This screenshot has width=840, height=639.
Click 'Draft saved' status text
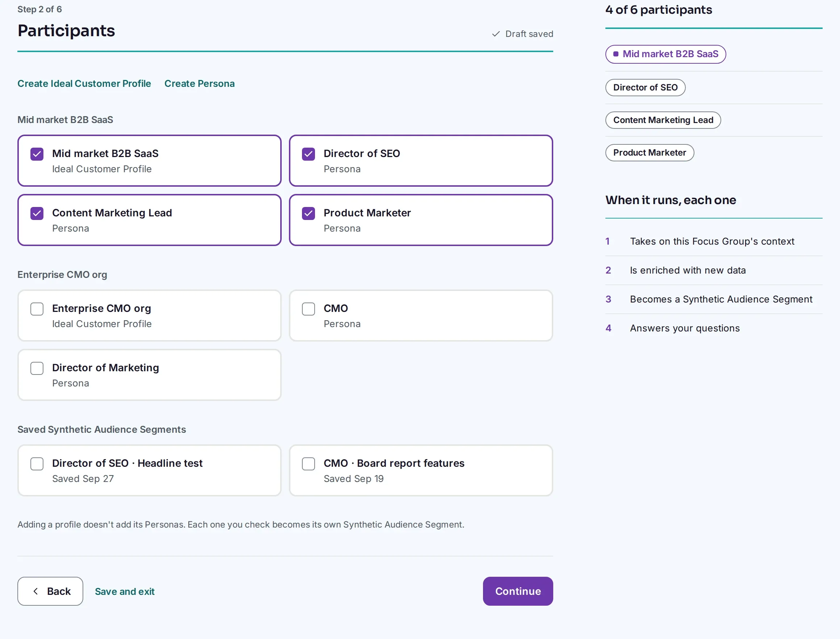529,34
